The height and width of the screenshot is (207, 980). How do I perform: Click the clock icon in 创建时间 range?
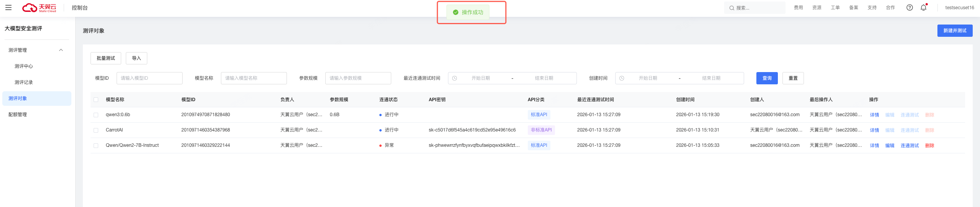[x=622, y=78]
